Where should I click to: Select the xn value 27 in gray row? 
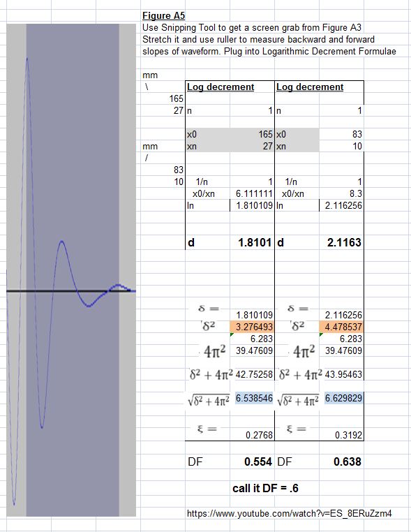point(267,146)
